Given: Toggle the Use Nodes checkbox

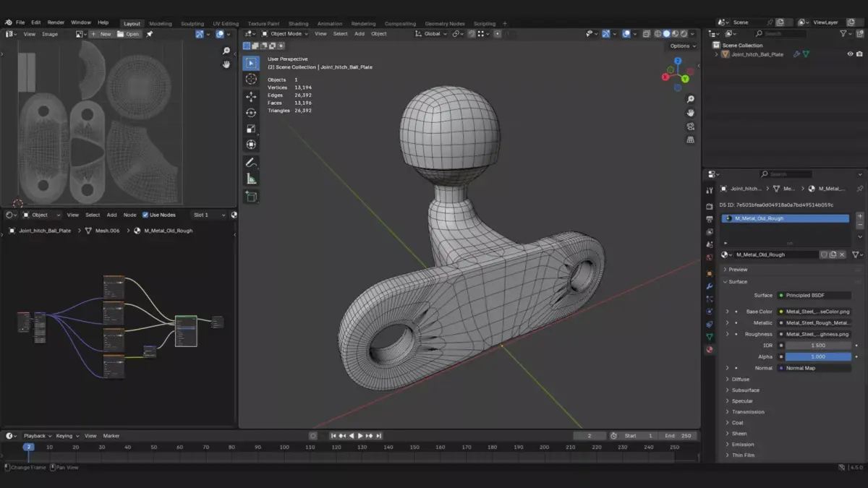Looking at the screenshot, I should coord(145,215).
